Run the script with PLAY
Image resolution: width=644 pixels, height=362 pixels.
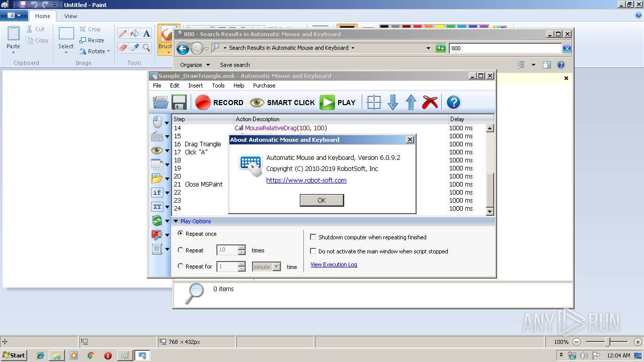pyautogui.click(x=338, y=102)
